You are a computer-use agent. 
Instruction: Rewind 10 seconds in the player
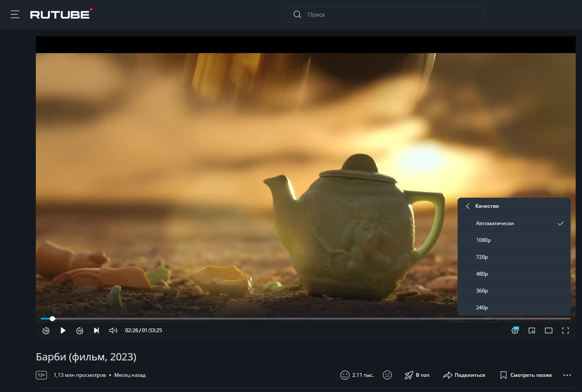46,330
